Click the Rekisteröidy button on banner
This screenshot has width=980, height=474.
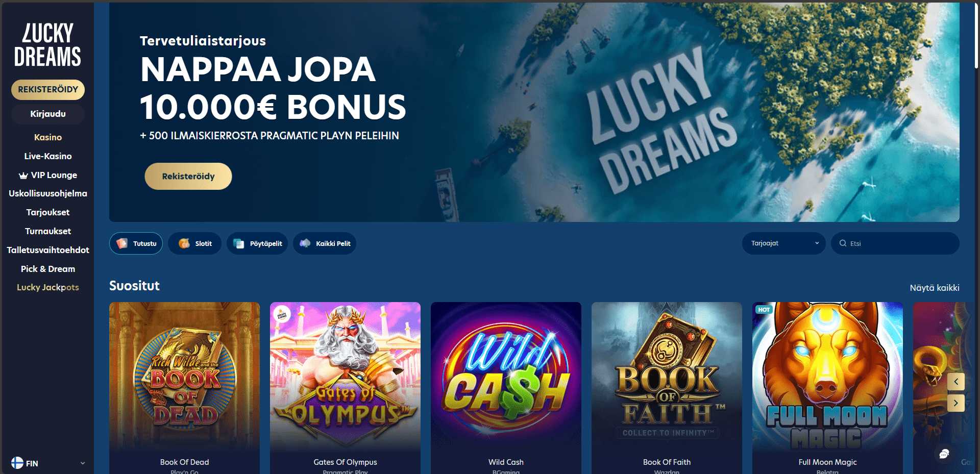click(x=188, y=176)
